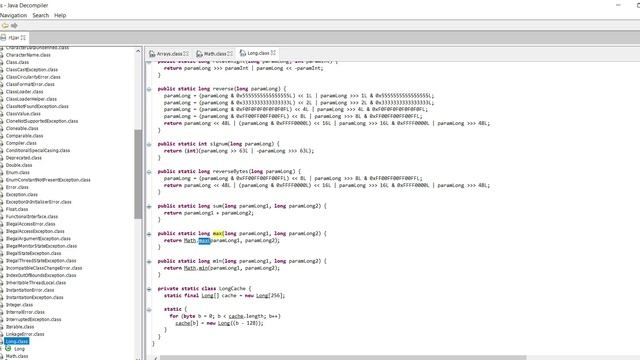Image resolution: width=640 pixels, height=360 pixels.
Task: Select InheritableThreadLocal.class in the tree
Action: 36,282
